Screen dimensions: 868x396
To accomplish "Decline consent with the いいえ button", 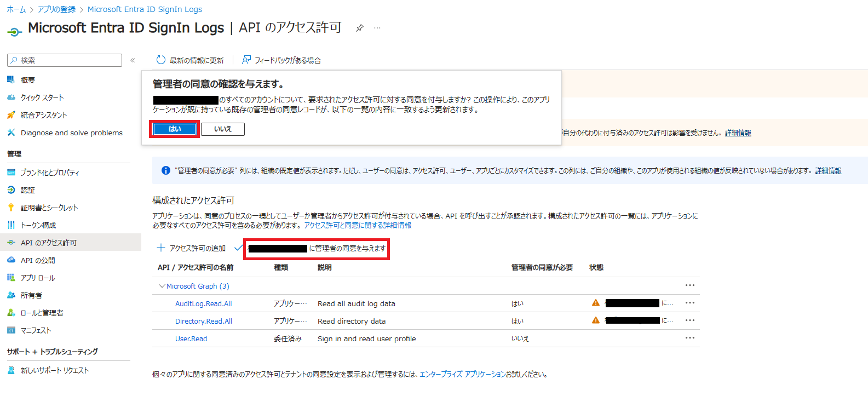I will pos(223,129).
